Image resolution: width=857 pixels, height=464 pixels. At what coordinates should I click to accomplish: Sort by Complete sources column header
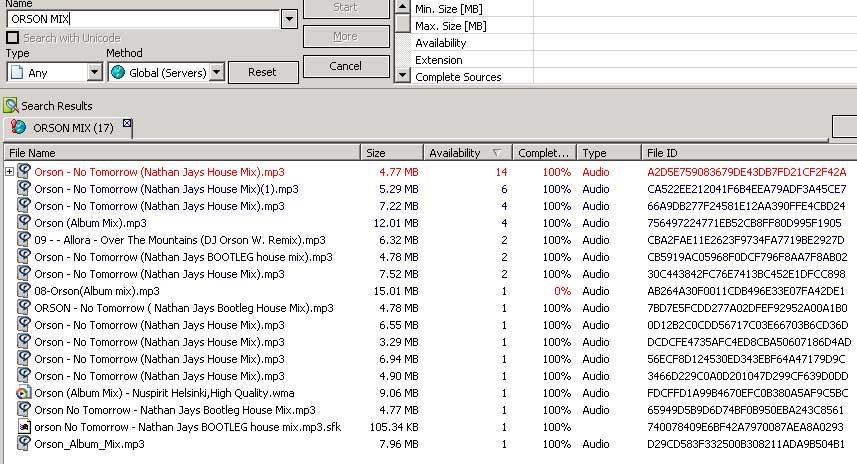[x=545, y=153]
